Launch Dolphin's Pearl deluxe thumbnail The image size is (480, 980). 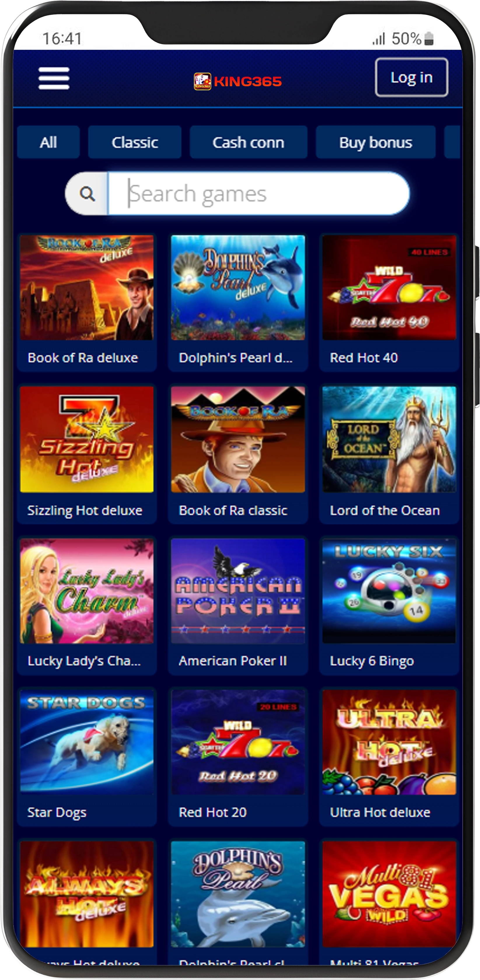(x=238, y=302)
